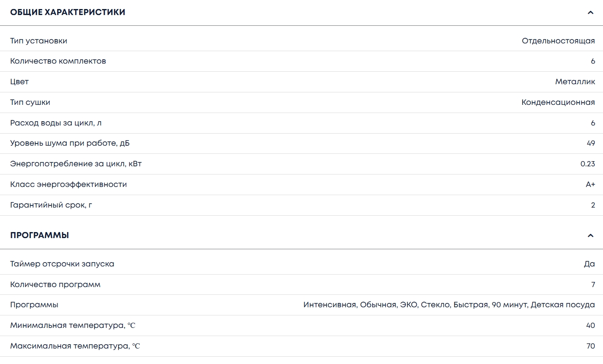This screenshot has width=603, height=364.
Task: Click the Максимальная температура label
Action: coord(75,346)
